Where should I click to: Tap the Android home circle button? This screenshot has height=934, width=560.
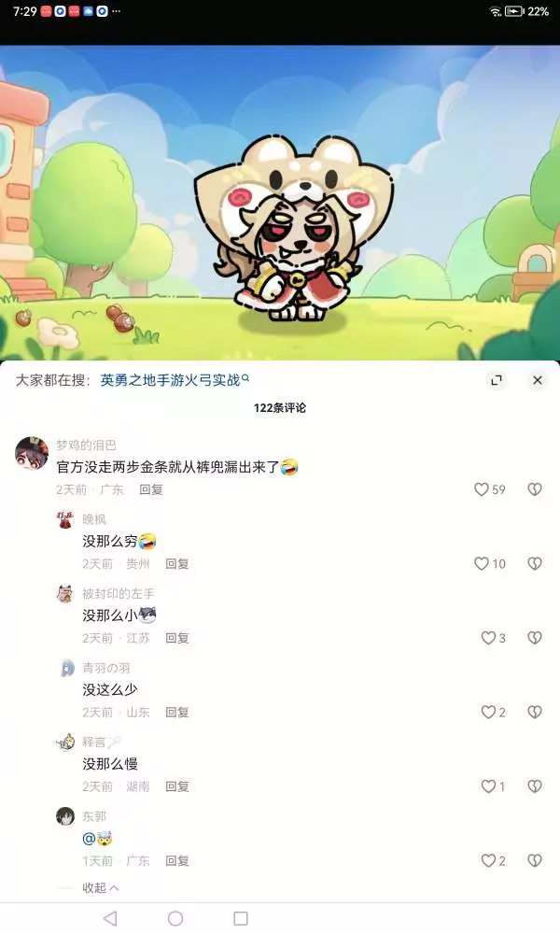pos(175,918)
